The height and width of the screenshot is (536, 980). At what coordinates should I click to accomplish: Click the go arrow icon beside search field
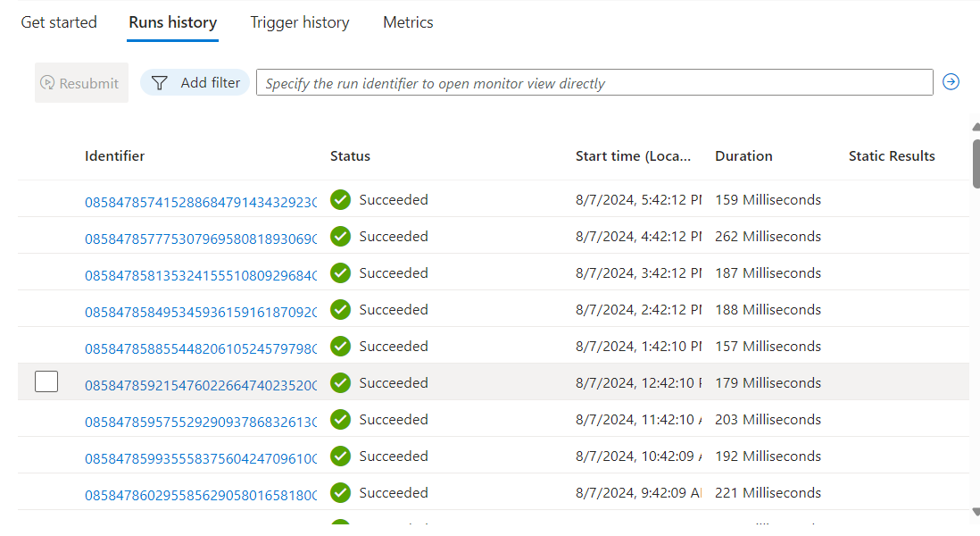951,82
